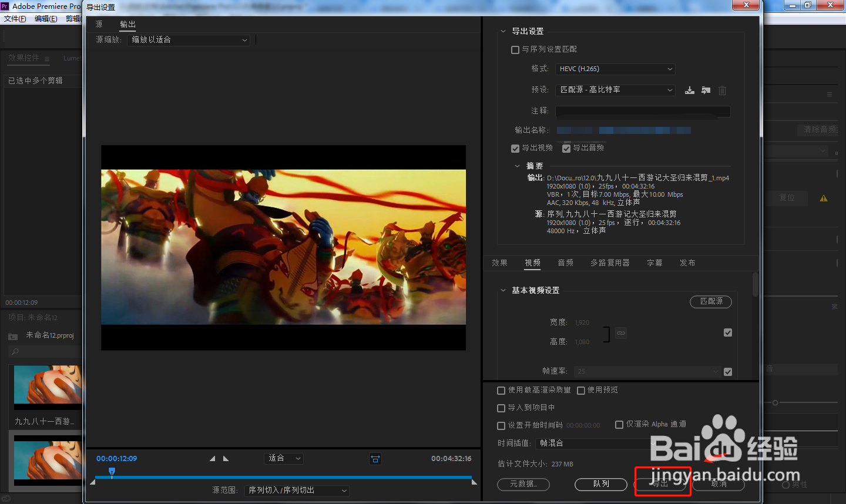Switch to the 输出 tab
The width and height of the screenshot is (846, 504).
coord(127,25)
